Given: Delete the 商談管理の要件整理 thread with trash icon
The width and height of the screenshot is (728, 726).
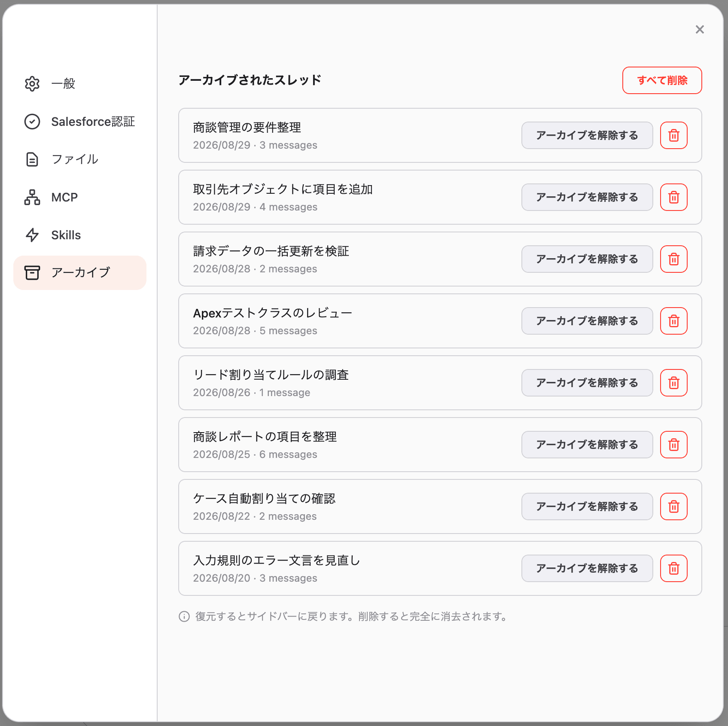Looking at the screenshot, I should point(673,135).
